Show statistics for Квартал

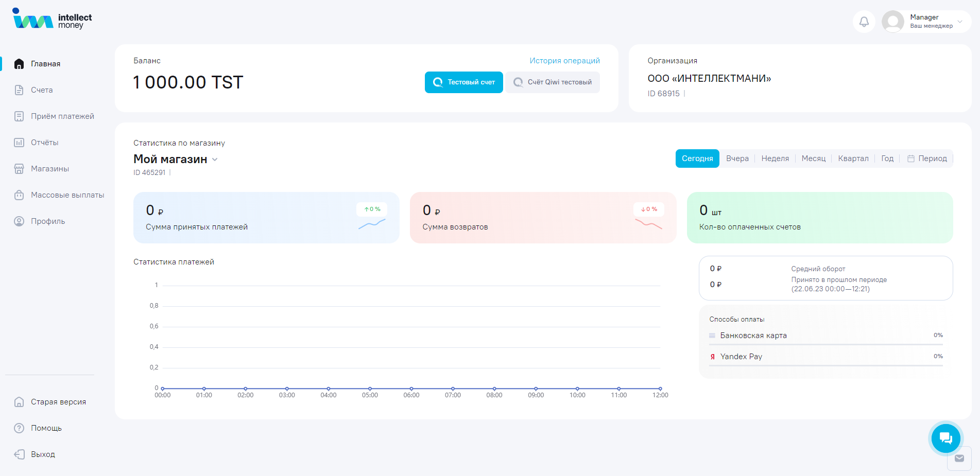point(853,158)
